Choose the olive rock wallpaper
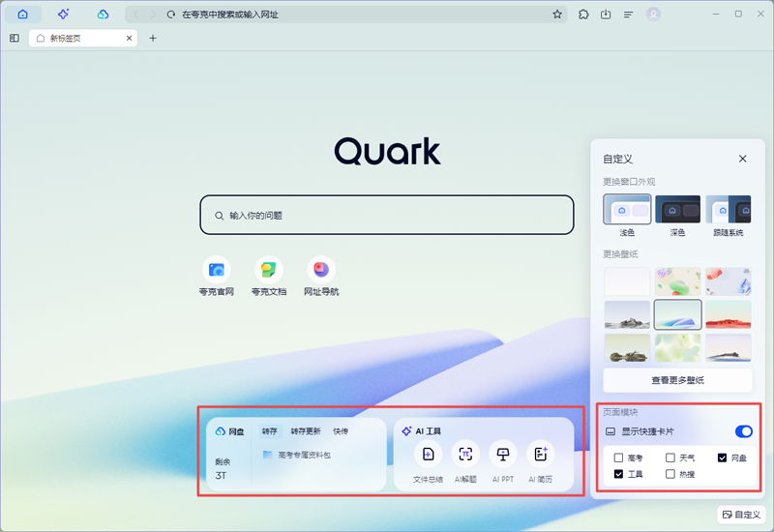This screenshot has width=774, height=532. click(627, 348)
